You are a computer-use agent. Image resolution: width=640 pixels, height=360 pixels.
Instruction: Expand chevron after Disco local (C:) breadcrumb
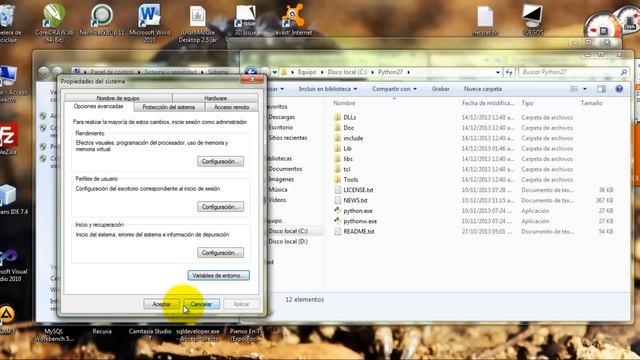click(x=372, y=72)
